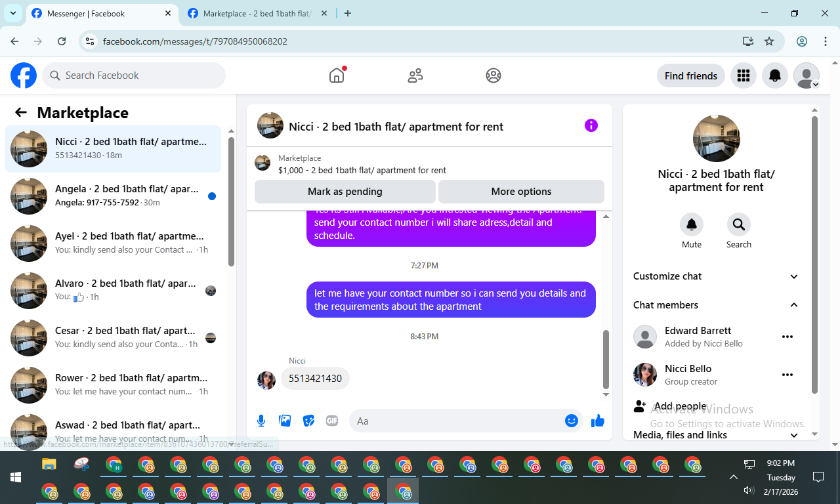Open conversation information purple icon
Viewport: 840px width, 504px height.
click(591, 125)
